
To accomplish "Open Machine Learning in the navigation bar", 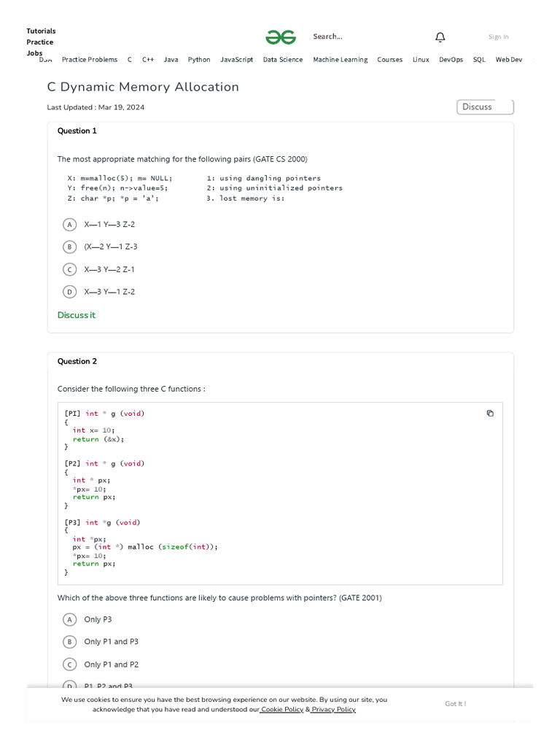I will [341, 60].
